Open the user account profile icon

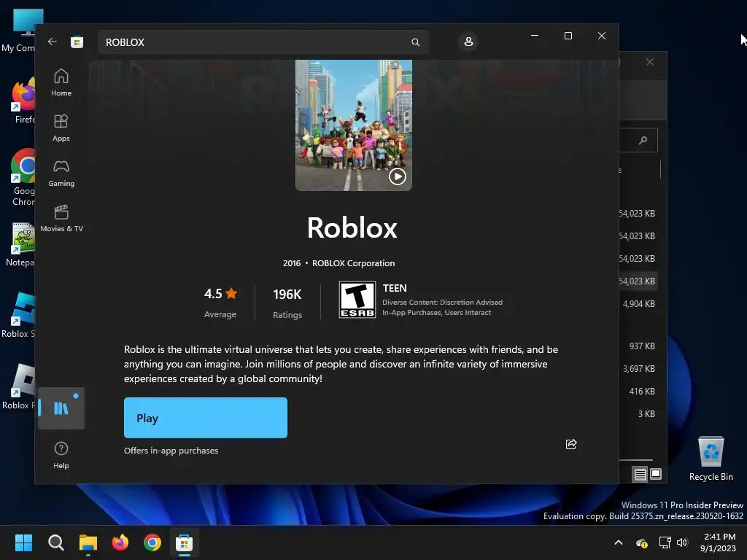tap(468, 42)
